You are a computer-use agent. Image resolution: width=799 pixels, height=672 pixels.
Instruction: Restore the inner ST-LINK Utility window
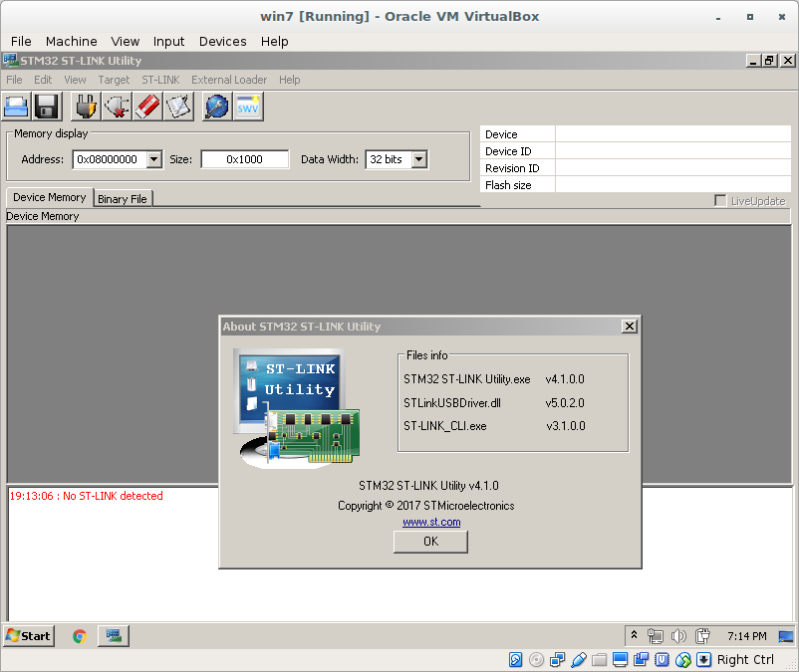coord(769,61)
